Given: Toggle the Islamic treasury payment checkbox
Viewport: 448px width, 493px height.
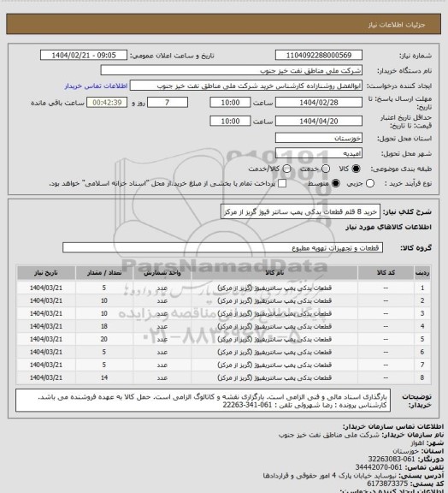Looking at the screenshot, I should point(282,184).
